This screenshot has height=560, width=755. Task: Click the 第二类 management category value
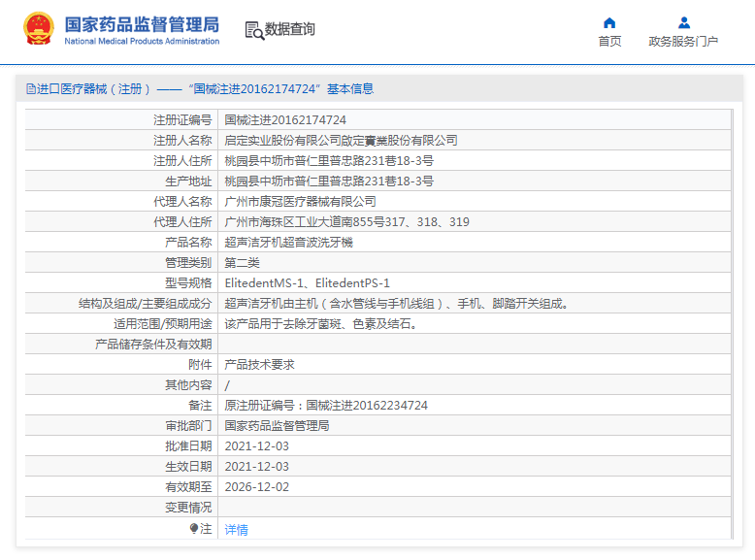(243, 263)
